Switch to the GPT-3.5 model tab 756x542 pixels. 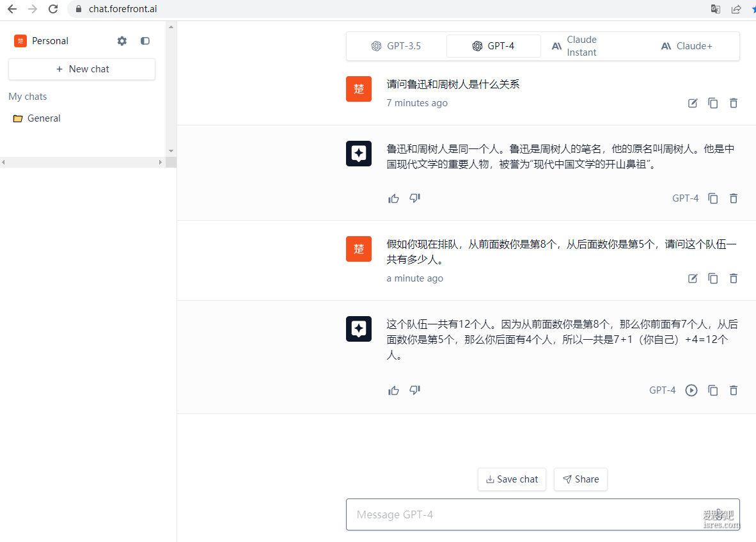coord(396,46)
